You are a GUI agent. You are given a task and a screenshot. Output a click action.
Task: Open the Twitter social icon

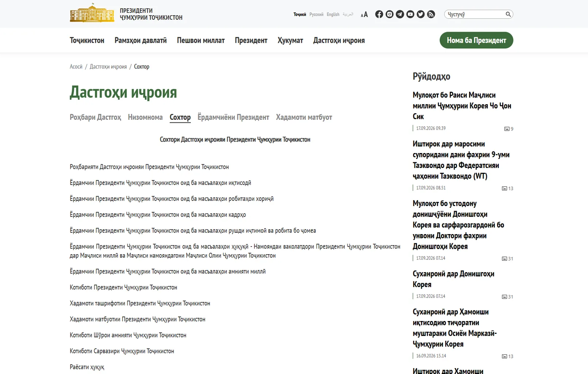[421, 14]
